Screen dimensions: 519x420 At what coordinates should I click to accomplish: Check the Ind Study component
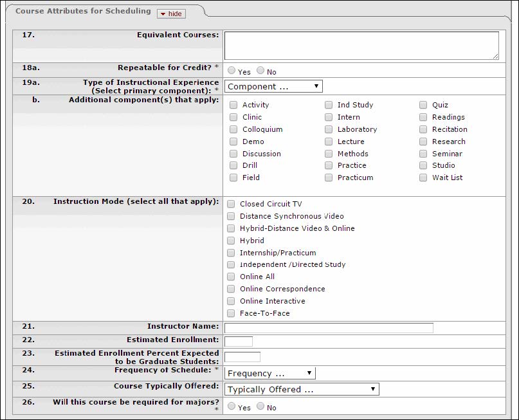coord(329,105)
